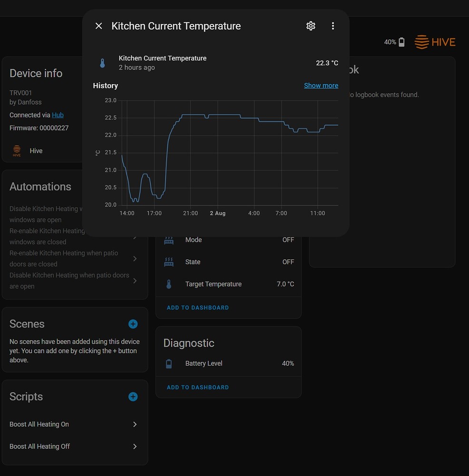This screenshot has width=469, height=476.
Task: Click the radiator icon next to Mode
Action: click(168, 239)
